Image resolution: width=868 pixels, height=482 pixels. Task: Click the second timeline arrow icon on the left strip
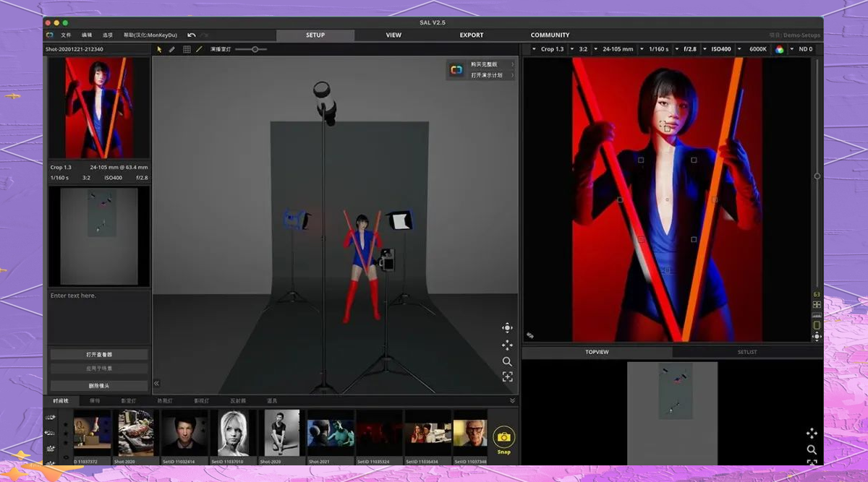pos(51,434)
